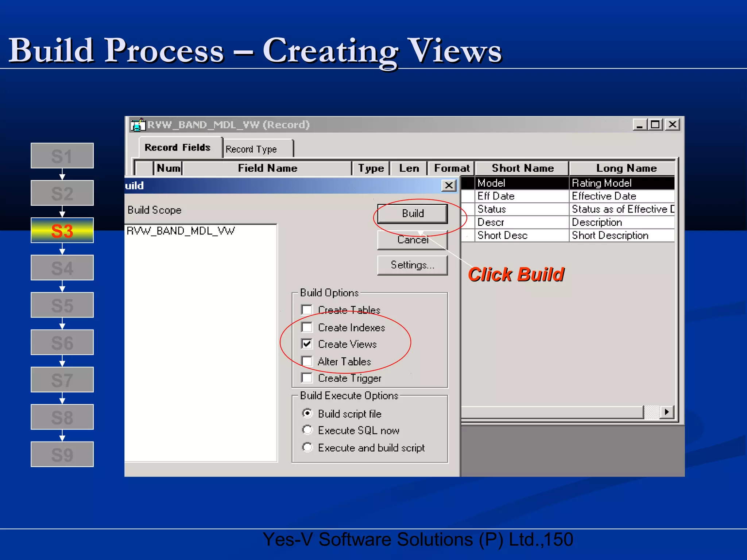The height and width of the screenshot is (560, 747).
Task: Click Cancel in the Build dialog
Action: tap(413, 240)
